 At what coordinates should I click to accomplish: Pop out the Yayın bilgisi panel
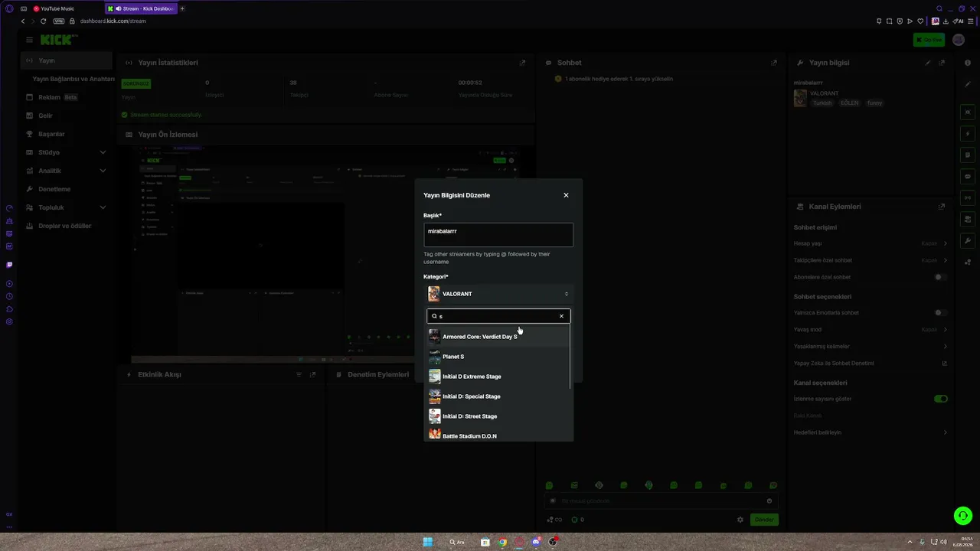click(942, 63)
